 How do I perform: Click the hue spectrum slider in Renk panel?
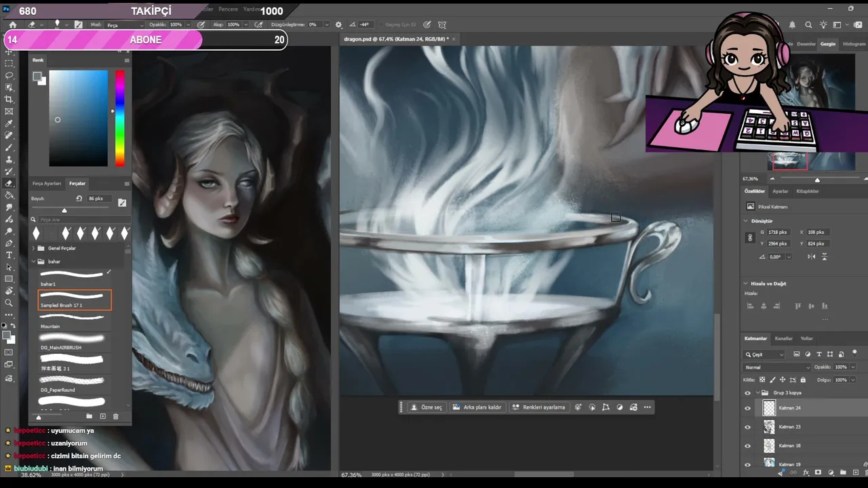(x=119, y=118)
